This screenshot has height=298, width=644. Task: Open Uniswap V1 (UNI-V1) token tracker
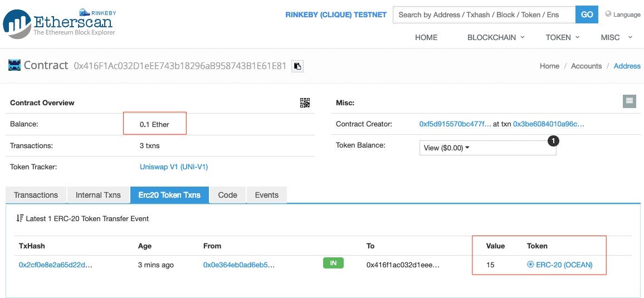[x=174, y=167]
